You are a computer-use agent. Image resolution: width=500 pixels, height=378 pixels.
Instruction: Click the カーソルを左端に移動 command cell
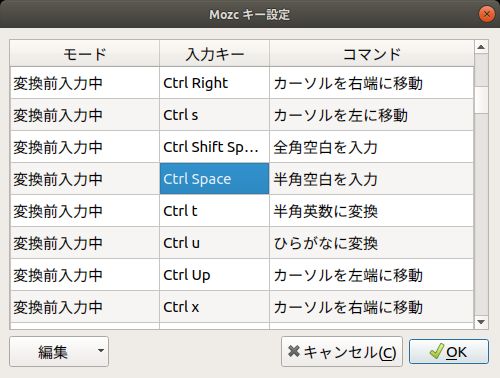[x=371, y=275]
